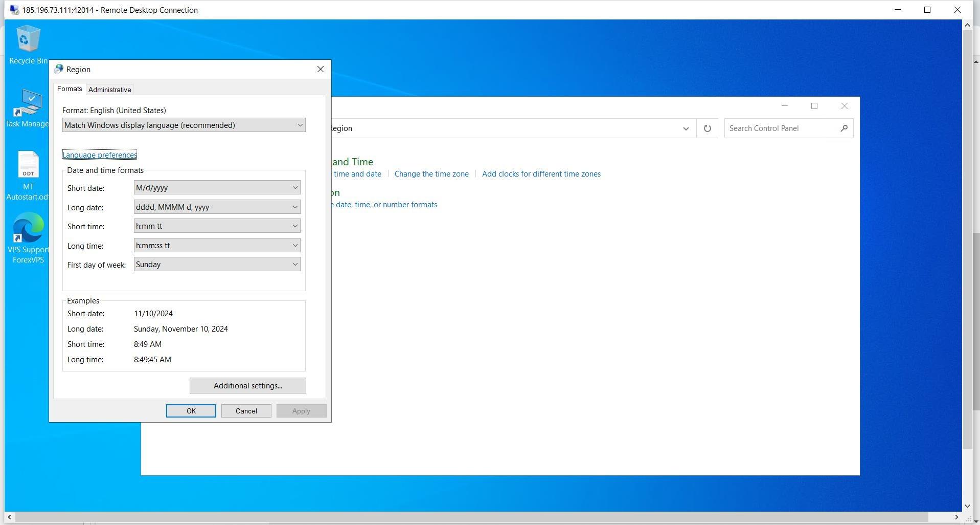Select the Task Manager desktop shortcut
980x525 pixels.
(28, 108)
